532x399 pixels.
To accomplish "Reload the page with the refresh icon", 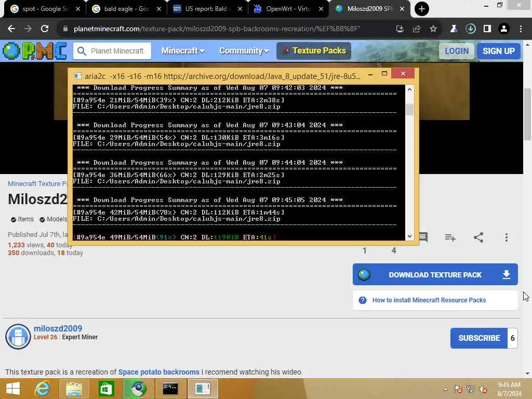I will [x=45, y=29].
